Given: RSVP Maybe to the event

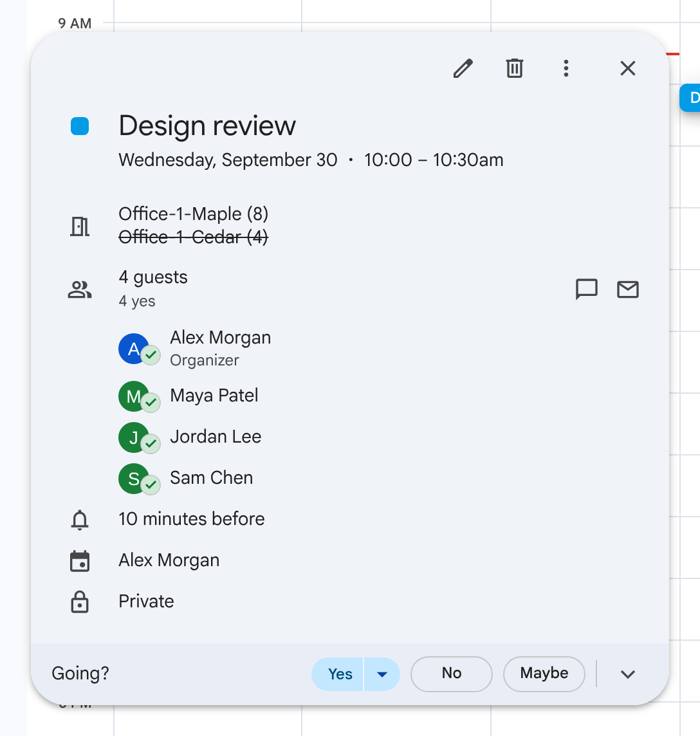Looking at the screenshot, I should (544, 674).
